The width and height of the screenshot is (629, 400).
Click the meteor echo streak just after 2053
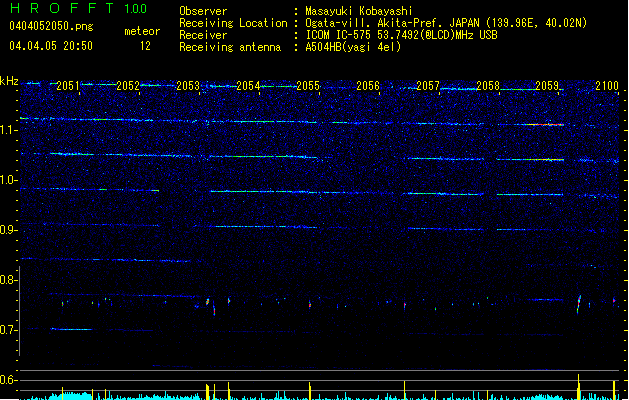207,302
